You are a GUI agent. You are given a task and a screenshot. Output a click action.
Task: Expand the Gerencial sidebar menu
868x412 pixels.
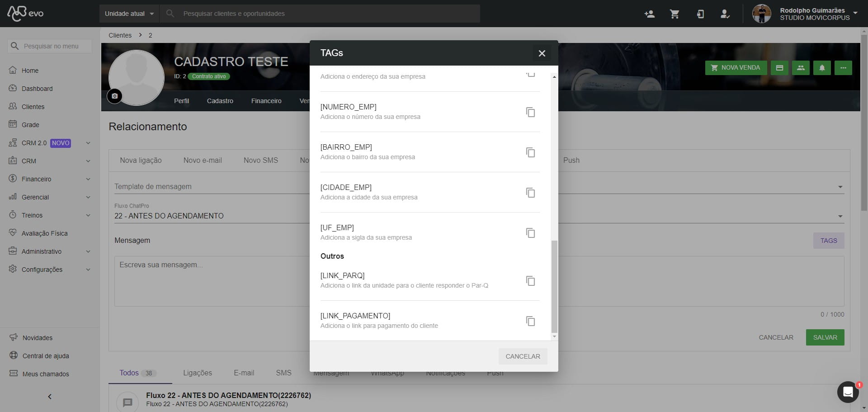tap(50, 197)
